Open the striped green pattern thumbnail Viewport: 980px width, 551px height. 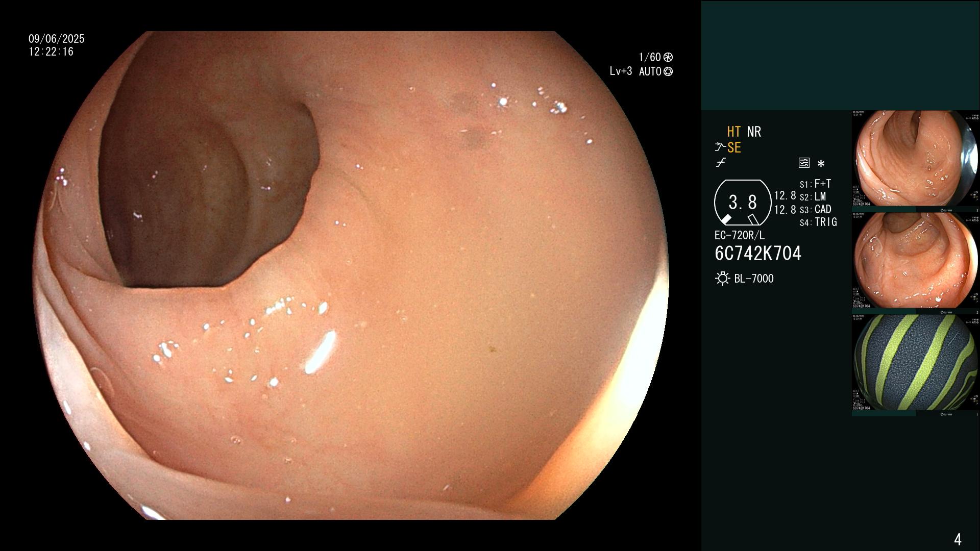click(915, 363)
